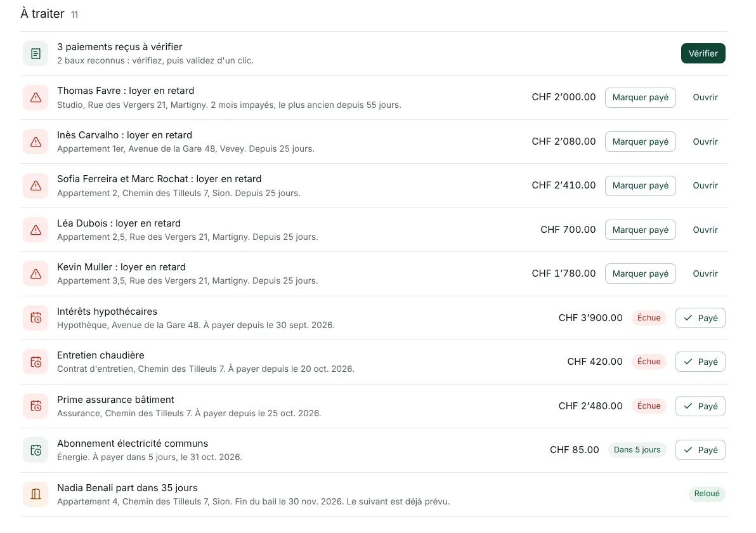Select calendar icon for Prime assurance bâtiment
756x533 pixels.
36,406
